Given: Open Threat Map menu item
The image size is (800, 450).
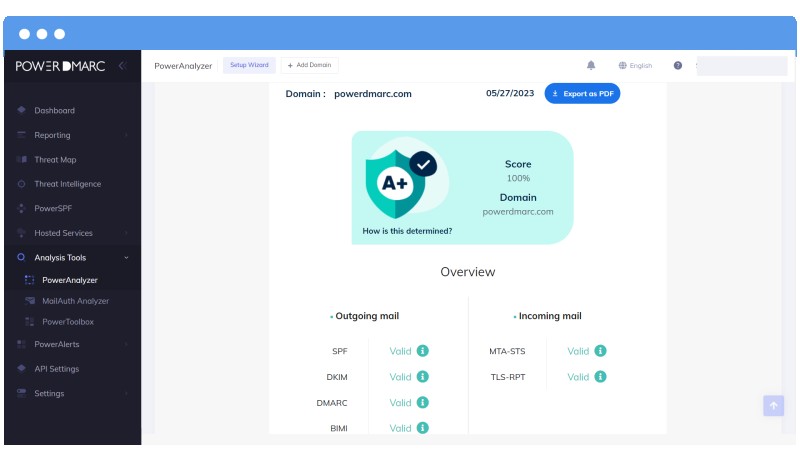Looking at the screenshot, I should [x=55, y=160].
